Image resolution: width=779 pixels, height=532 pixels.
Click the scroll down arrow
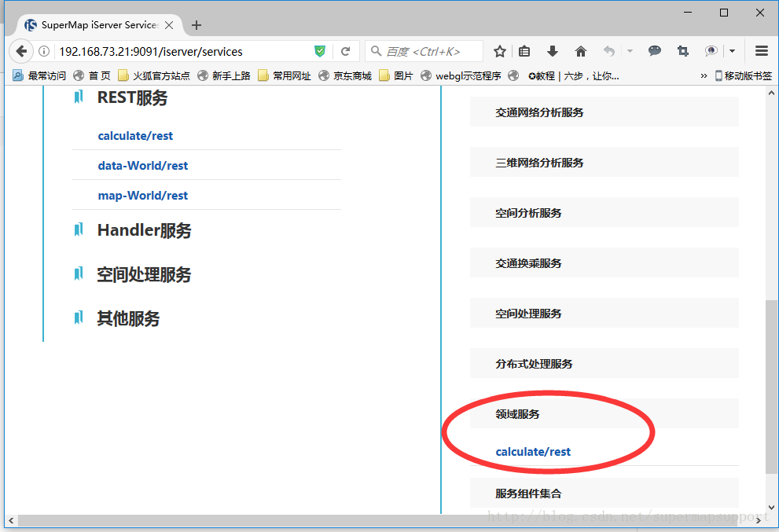point(771,508)
